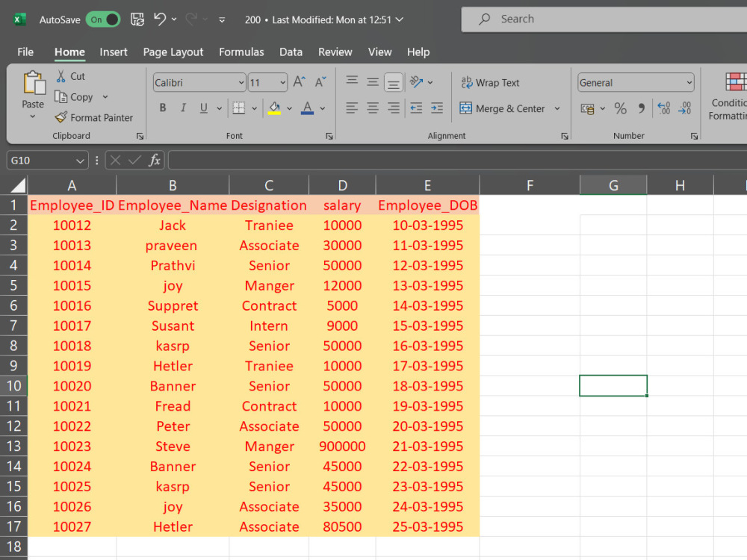Switch to the View tab
Image resolution: width=747 pixels, height=560 pixels.
click(x=379, y=52)
